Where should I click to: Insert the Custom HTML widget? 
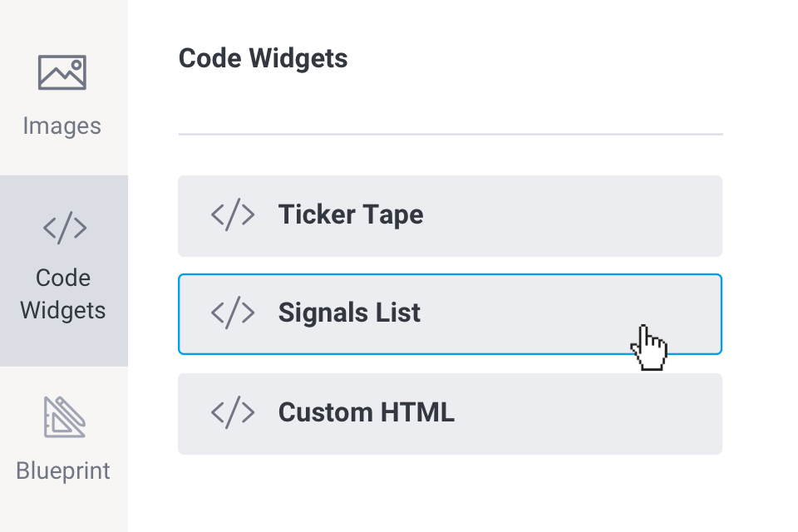(x=449, y=413)
